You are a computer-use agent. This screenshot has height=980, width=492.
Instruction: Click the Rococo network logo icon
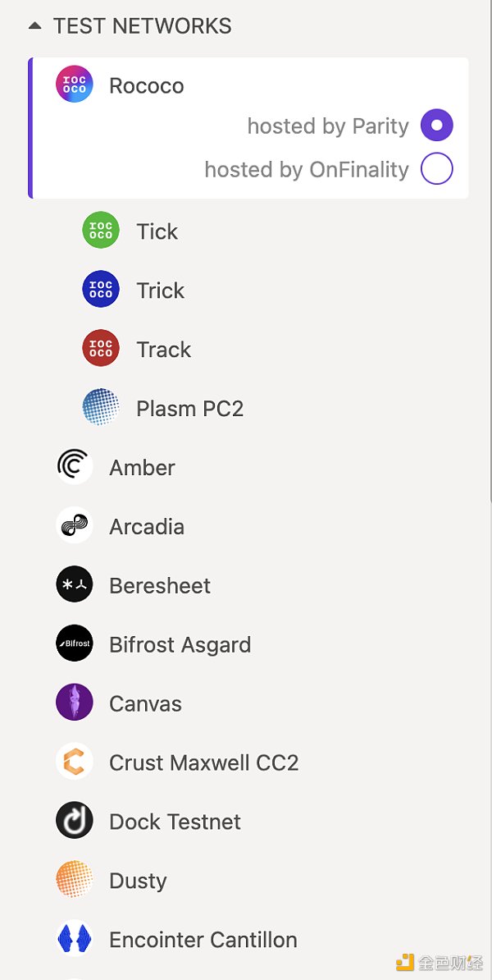point(74,85)
